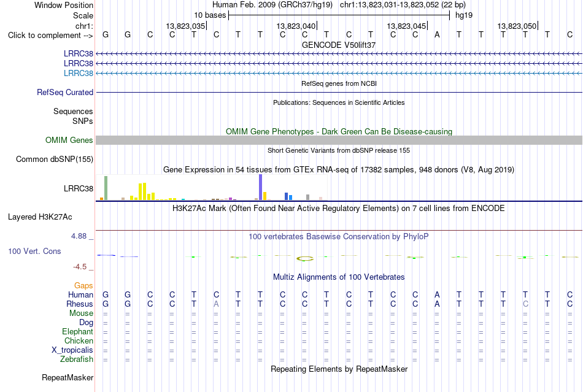The height and width of the screenshot is (392, 583).
Task: Click the 4.88 upper axis value
Action: pyautogui.click(x=79, y=236)
